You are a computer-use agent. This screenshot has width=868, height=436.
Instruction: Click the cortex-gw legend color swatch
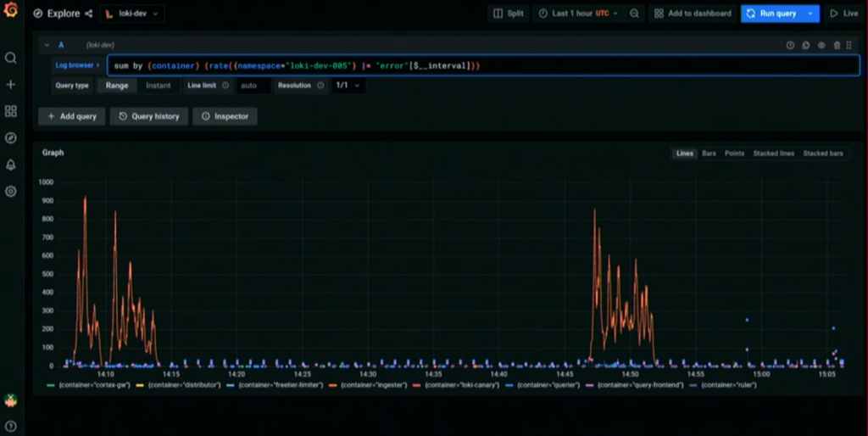pyautogui.click(x=51, y=385)
